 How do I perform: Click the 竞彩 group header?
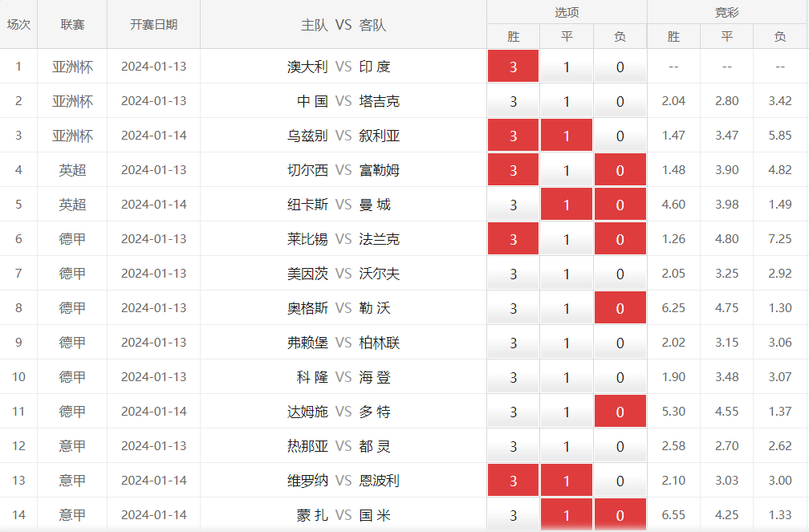click(x=727, y=12)
